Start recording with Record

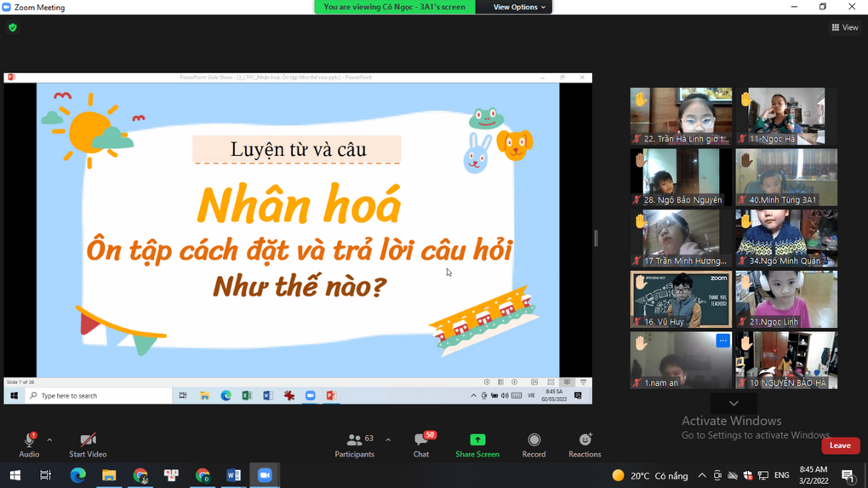tap(534, 445)
